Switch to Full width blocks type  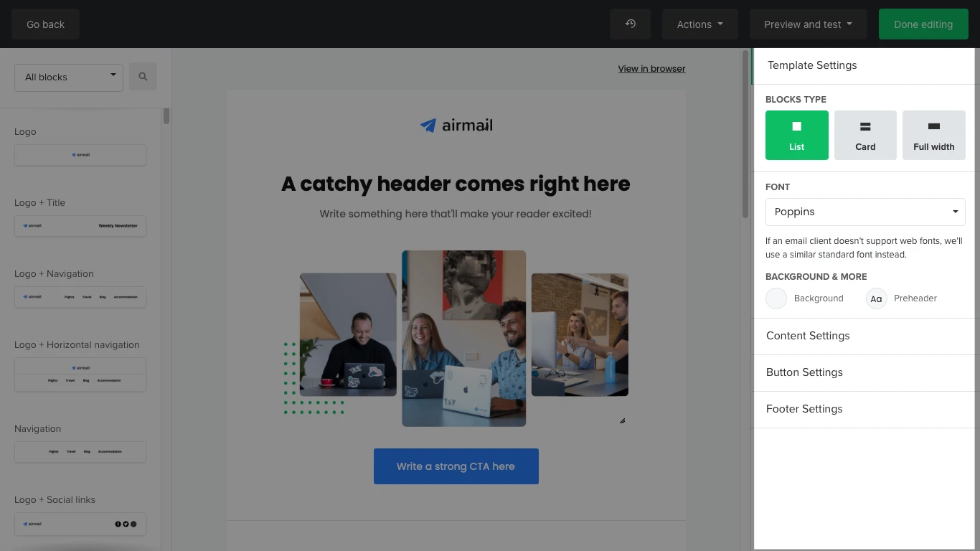pyautogui.click(x=933, y=135)
